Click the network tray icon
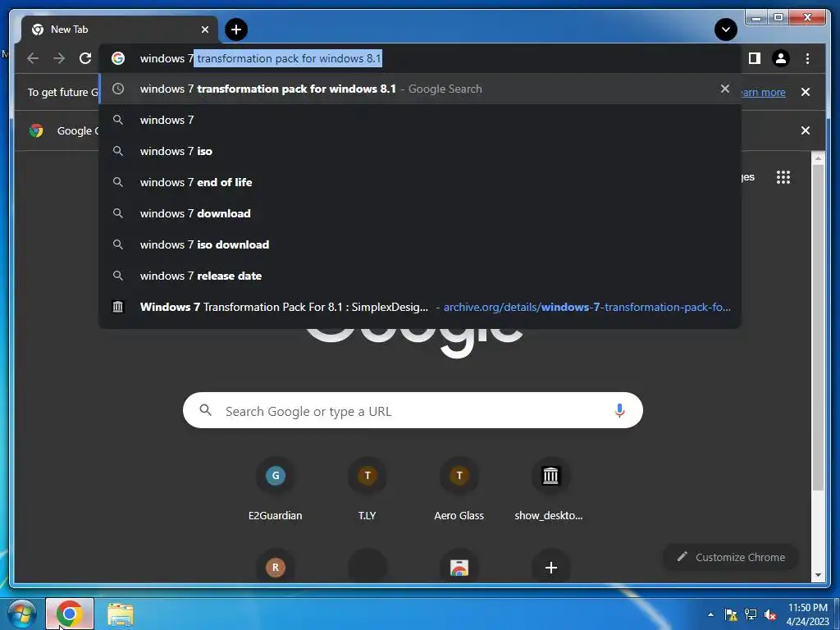Image resolution: width=840 pixels, height=630 pixels. [751, 614]
